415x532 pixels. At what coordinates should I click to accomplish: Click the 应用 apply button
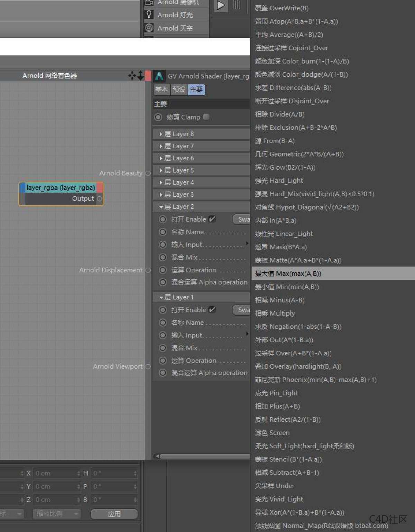coord(114,514)
